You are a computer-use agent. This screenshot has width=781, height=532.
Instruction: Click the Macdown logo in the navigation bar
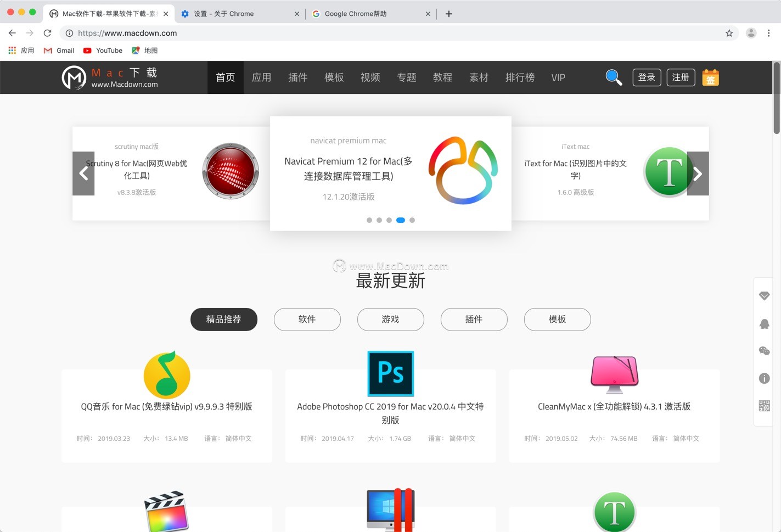[109, 77]
